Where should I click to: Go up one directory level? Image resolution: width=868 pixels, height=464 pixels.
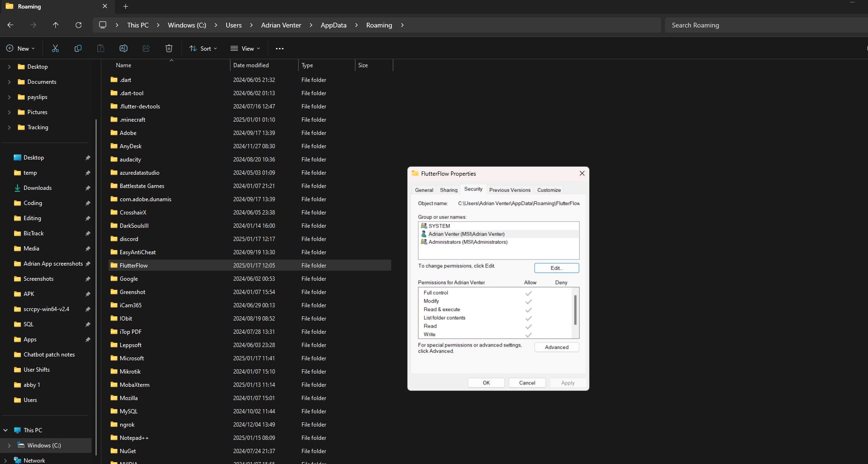click(x=56, y=25)
